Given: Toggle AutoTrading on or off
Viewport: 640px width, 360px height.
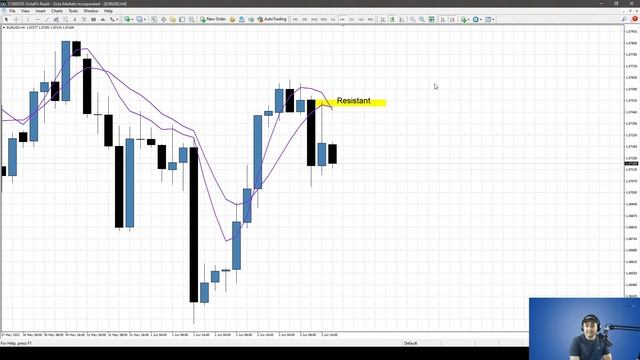Looking at the screenshot, I should [271, 19].
